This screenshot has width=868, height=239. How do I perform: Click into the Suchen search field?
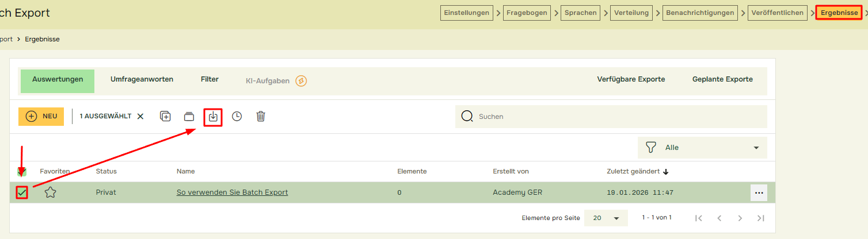[616, 117]
